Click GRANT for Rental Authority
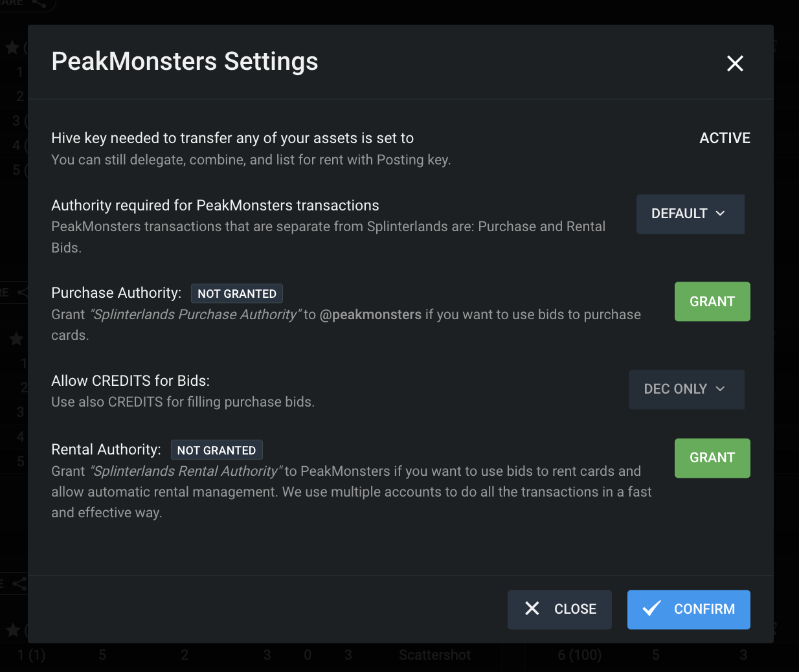 coord(712,458)
